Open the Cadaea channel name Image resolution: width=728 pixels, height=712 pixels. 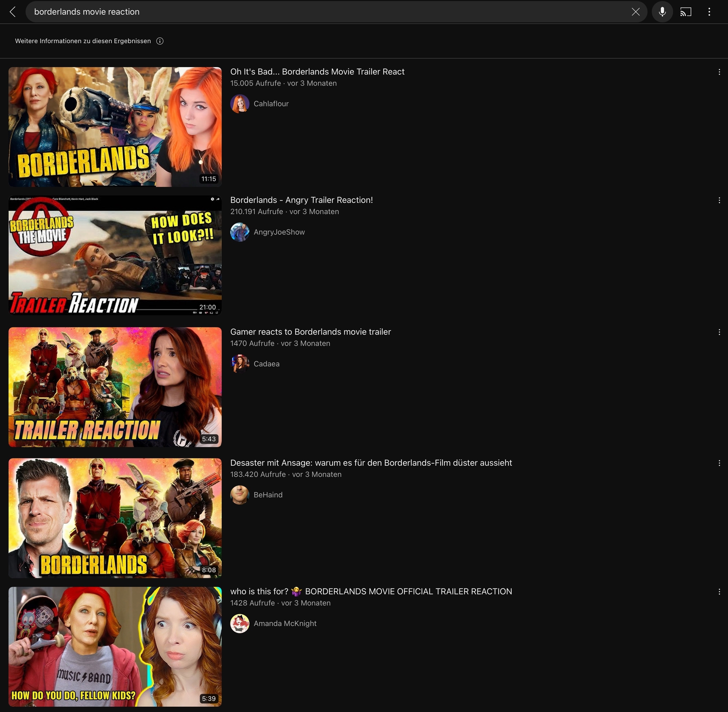pos(267,364)
